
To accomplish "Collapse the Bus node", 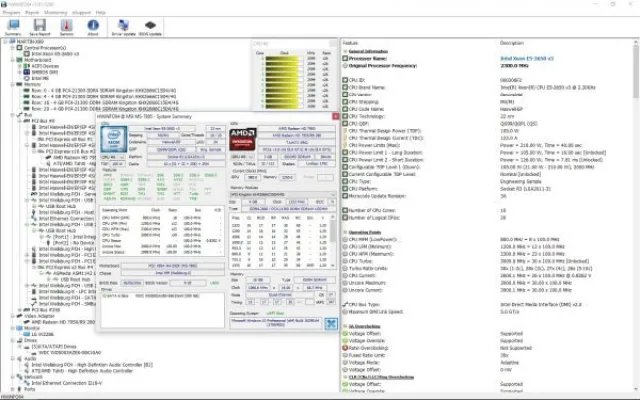I will pos(13,115).
